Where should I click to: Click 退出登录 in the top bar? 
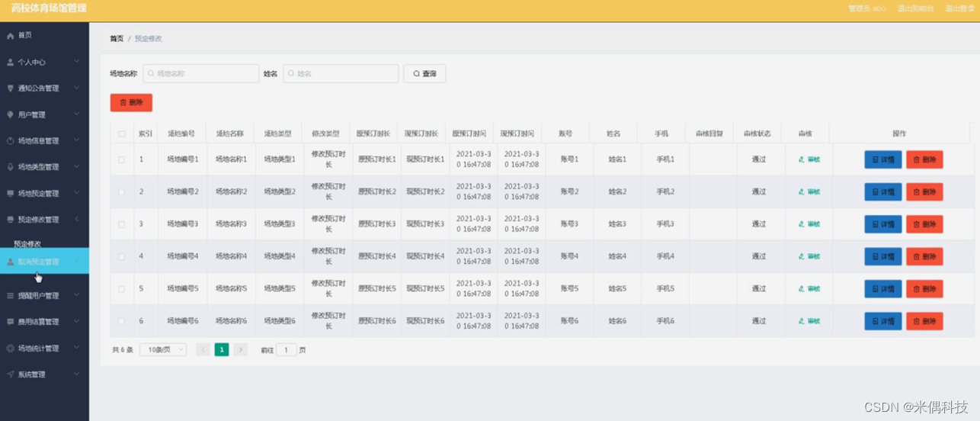959,8
